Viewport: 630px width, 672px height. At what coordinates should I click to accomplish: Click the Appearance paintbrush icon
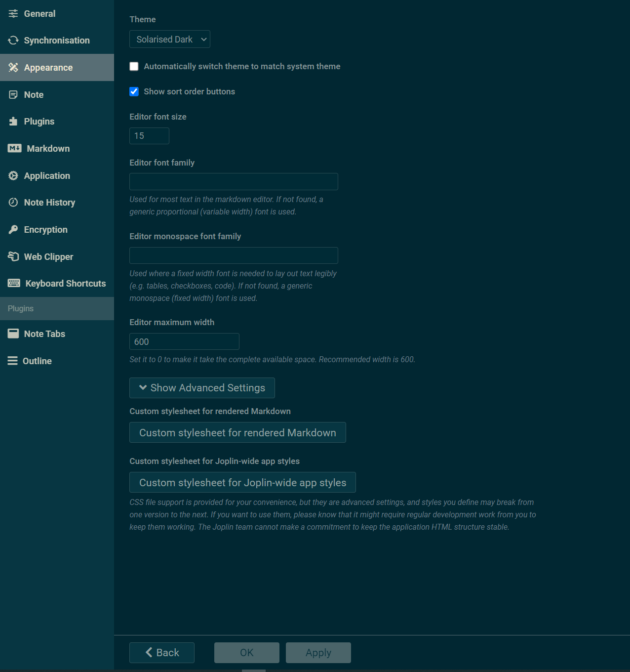pos(13,67)
